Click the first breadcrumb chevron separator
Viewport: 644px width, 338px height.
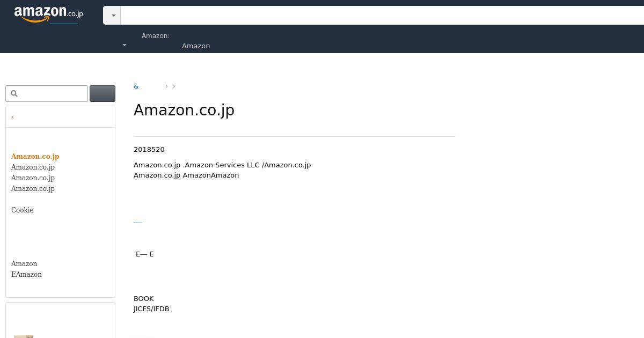[x=166, y=86]
